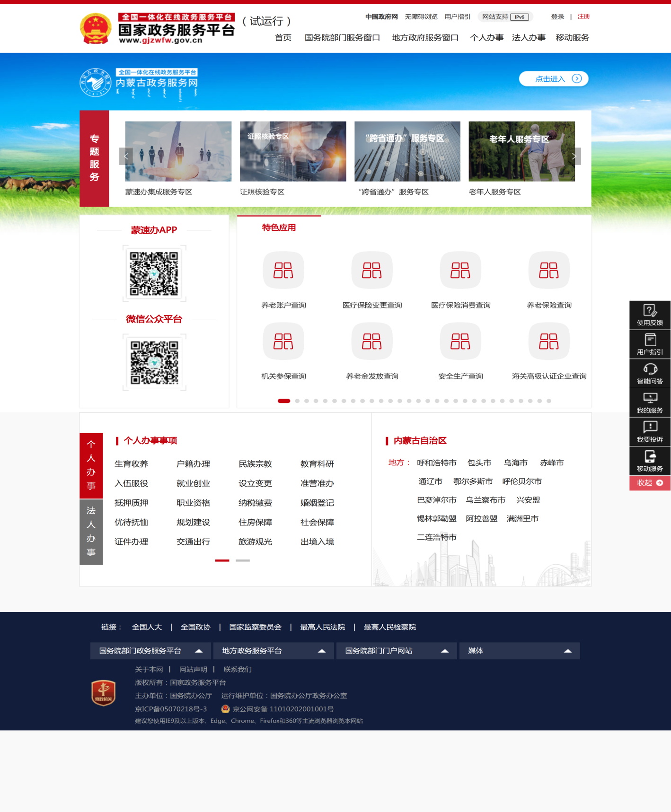
Task: Click the 内蒙古政务服务网 round logo
Action: coord(95,82)
